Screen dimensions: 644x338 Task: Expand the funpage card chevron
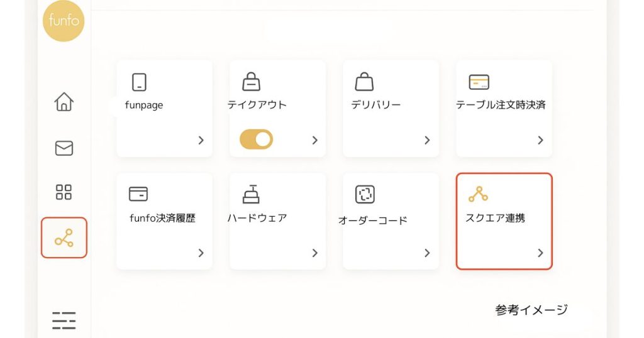[x=201, y=140]
